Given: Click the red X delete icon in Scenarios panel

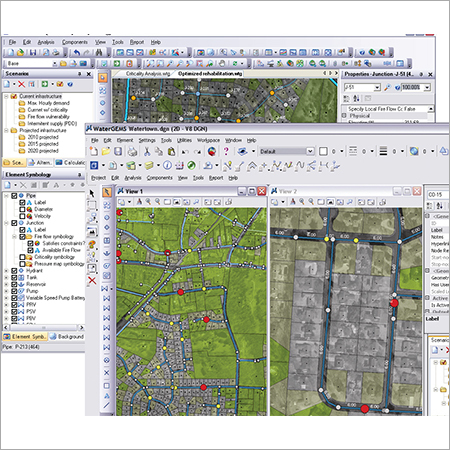Looking at the screenshot, I should pyautogui.click(x=22, y=84).
